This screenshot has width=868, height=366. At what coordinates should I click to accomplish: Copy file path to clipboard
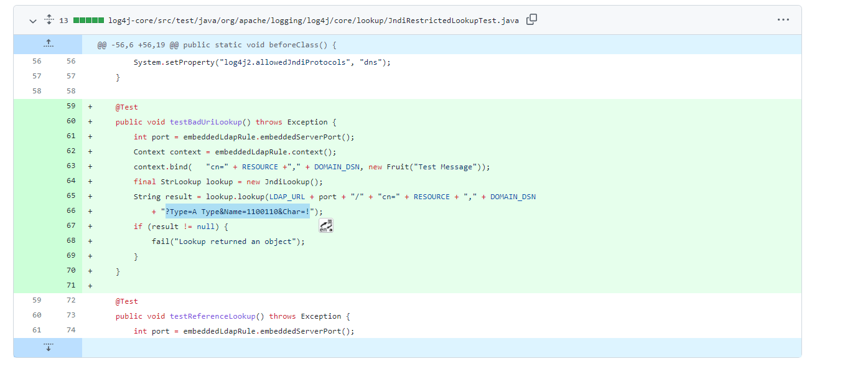[531, 20]
